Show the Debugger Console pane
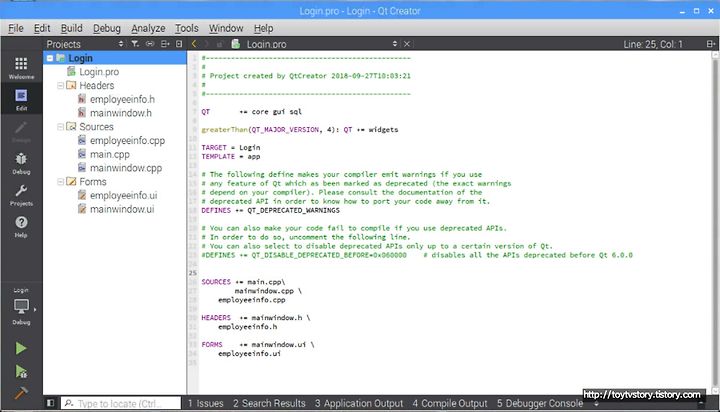The image size is (720, 412). pos(540,403)
